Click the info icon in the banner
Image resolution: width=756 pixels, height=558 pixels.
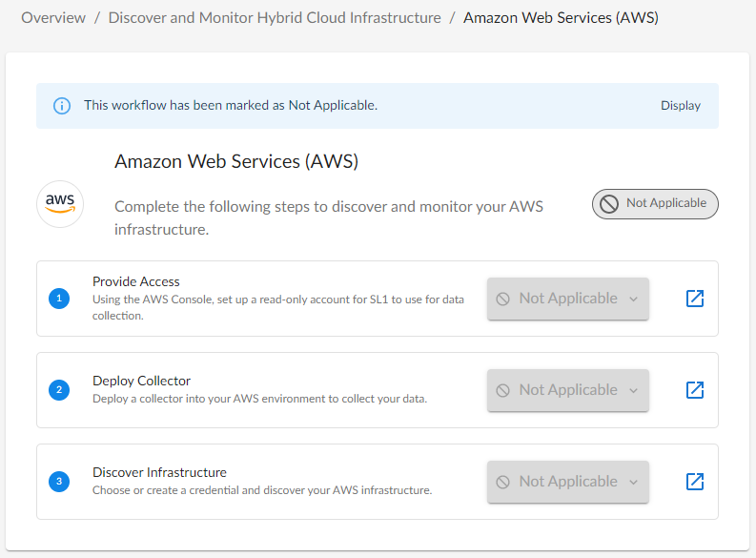coord(62,106)
